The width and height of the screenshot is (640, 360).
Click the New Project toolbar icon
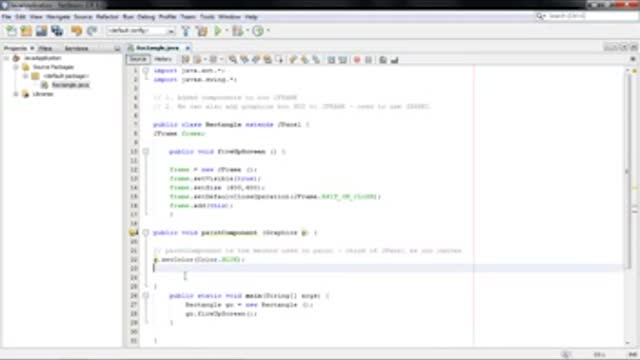tap(26, 31)
